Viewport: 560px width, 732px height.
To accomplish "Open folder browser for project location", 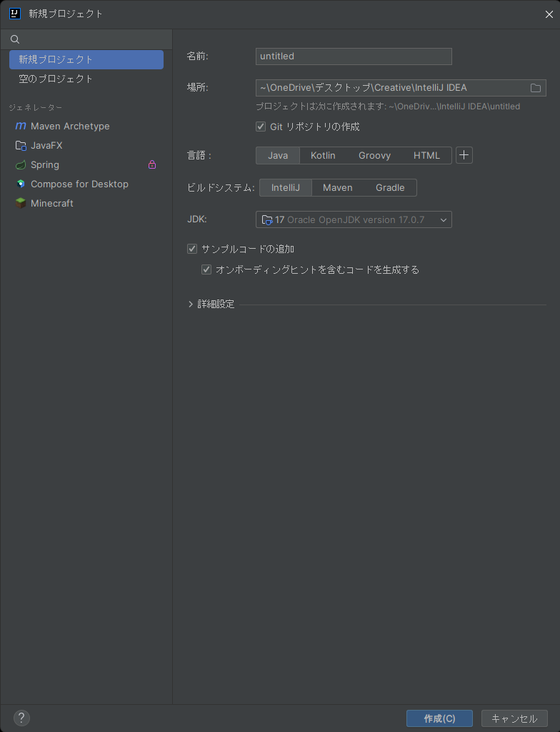I will [x=536, y=88].
